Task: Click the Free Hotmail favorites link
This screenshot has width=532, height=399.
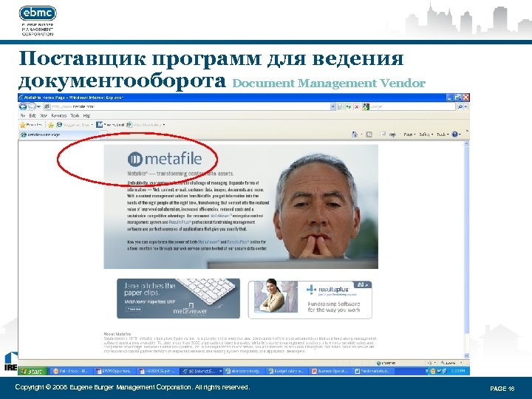Action: 110,125
